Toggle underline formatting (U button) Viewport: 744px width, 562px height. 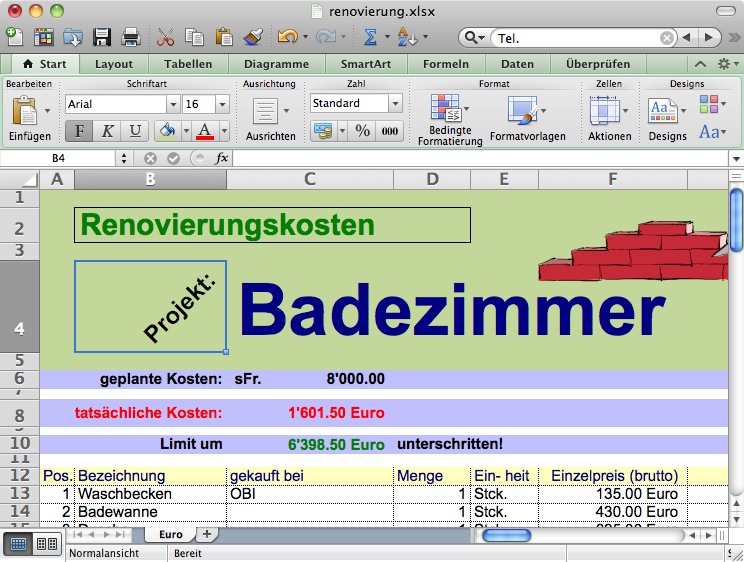(x=135, y=131)
